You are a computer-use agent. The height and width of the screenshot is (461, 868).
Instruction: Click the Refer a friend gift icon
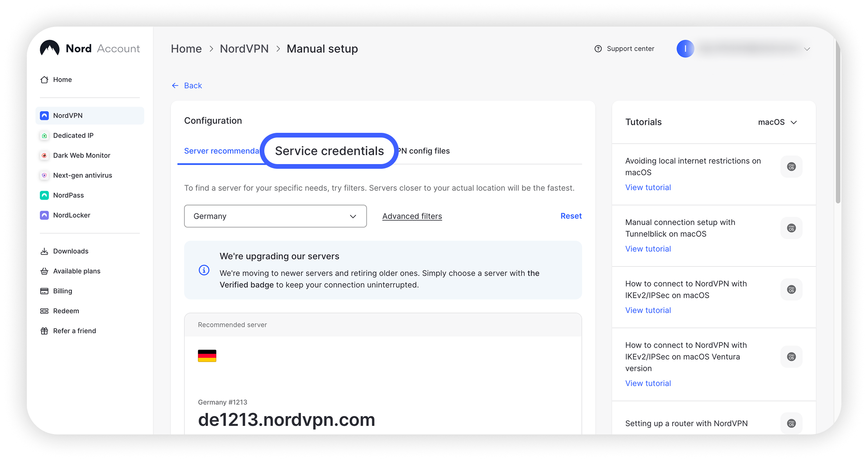45,331
